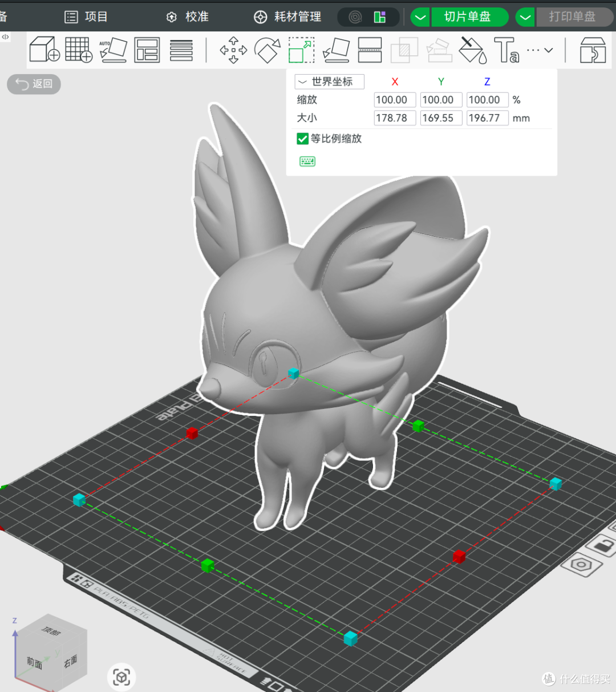616x692 pixels.
Task: Click the Y scale percent field
Action: point(441,100)
